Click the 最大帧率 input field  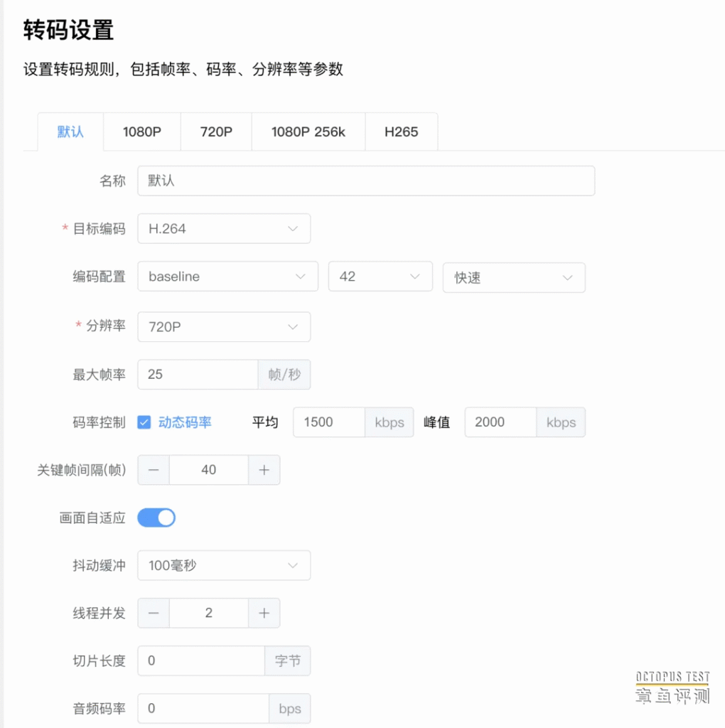tap(198, 374)
